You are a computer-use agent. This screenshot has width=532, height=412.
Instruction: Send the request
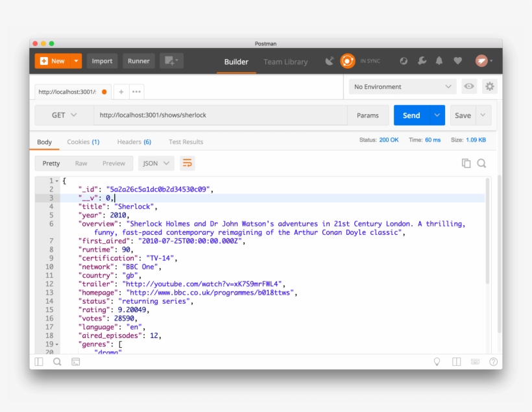click(411, 115)
